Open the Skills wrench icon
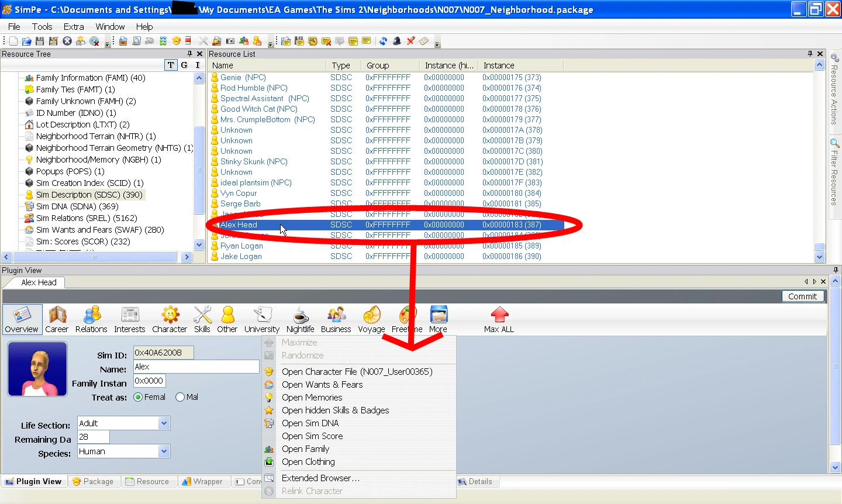The width and height of the screenshot is (842, 504). [202, 319]
